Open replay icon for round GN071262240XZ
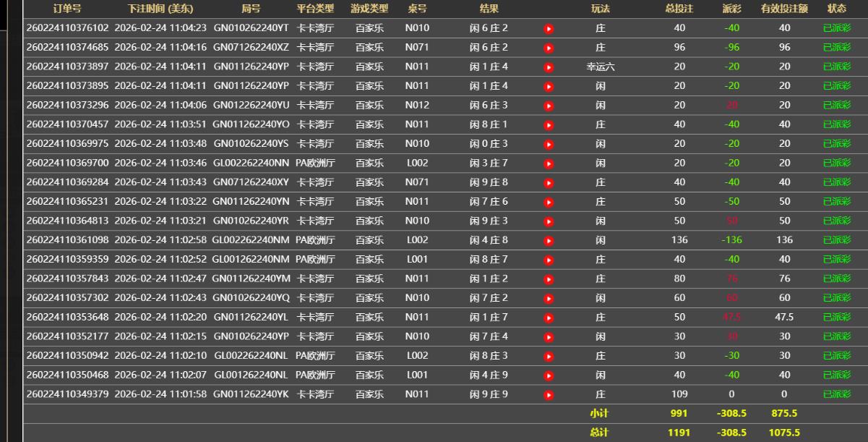The width and height of the screenshot is (868, 442). click(549, 48)
